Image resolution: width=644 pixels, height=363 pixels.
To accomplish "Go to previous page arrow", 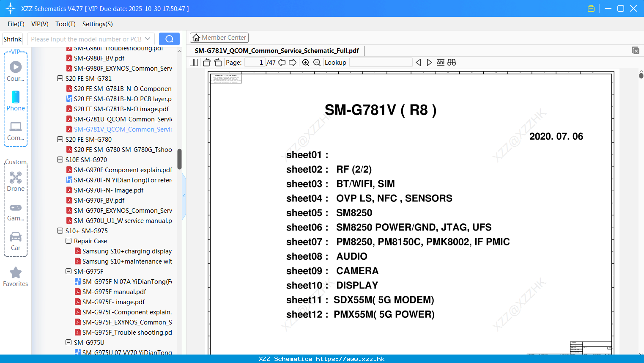I will coord(282,62).
